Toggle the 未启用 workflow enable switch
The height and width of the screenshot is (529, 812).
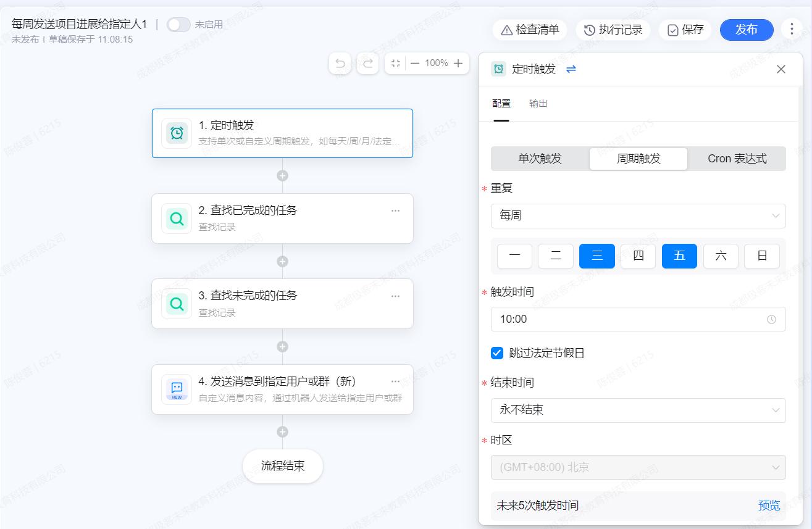pos(178,25)
